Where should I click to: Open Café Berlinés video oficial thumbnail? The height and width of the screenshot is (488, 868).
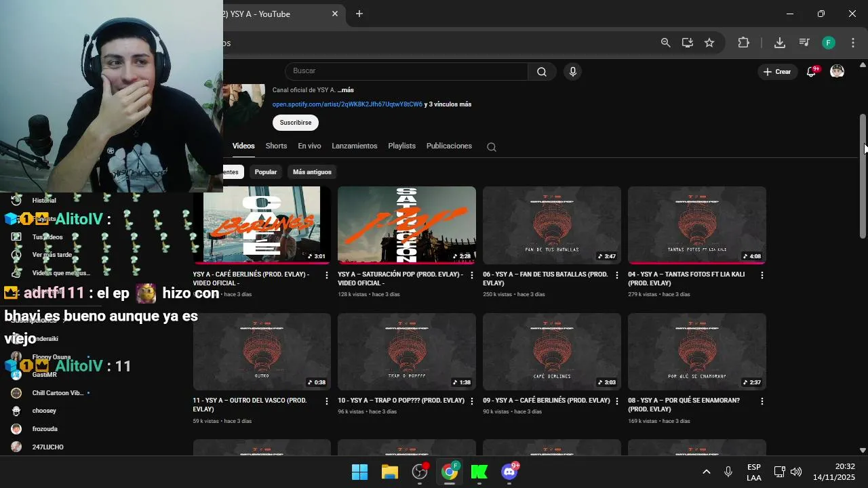click(x=262, y=225)
